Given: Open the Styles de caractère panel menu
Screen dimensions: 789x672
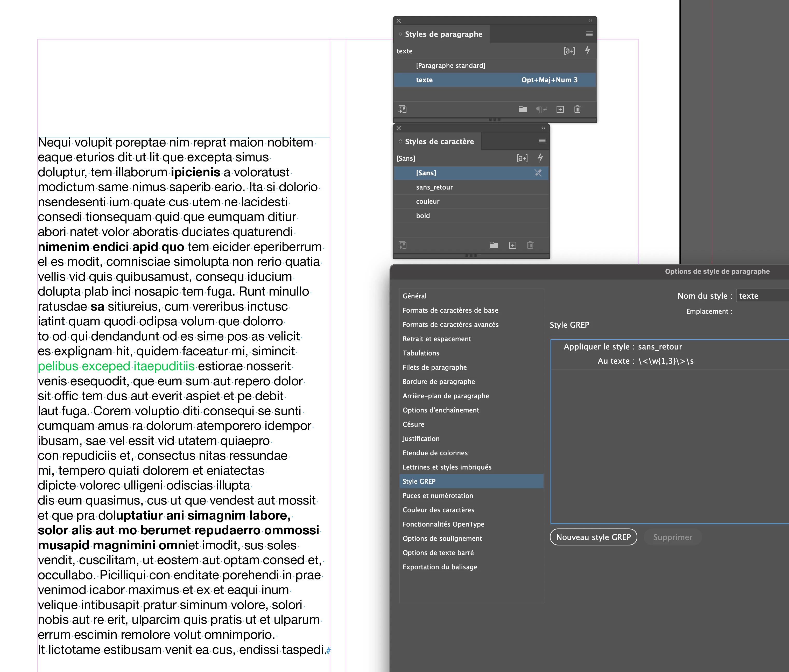Looking at the screenshot, I should point(542,141).
